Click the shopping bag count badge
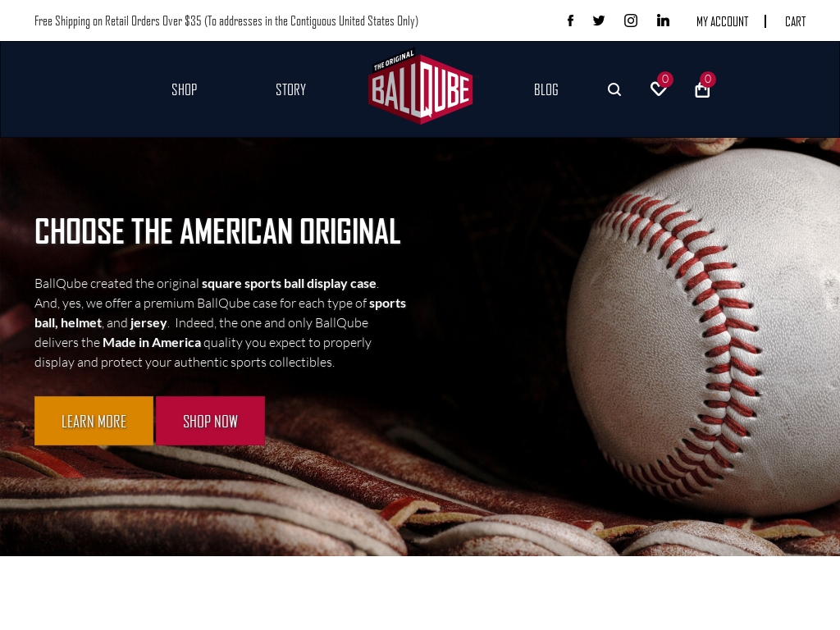Screen dimensions: 840x630 coord(708,80)
